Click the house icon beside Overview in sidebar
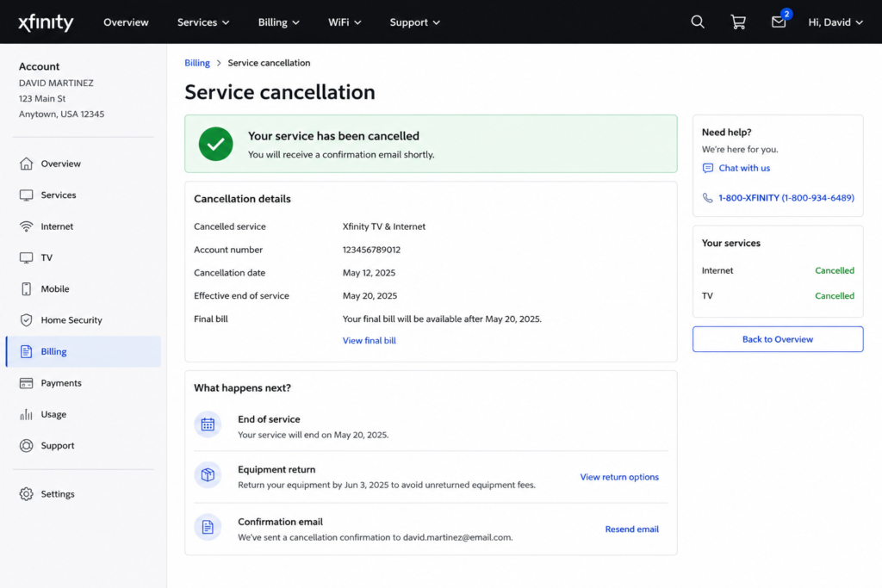This screenshot has width=882, height=588. 26,164
